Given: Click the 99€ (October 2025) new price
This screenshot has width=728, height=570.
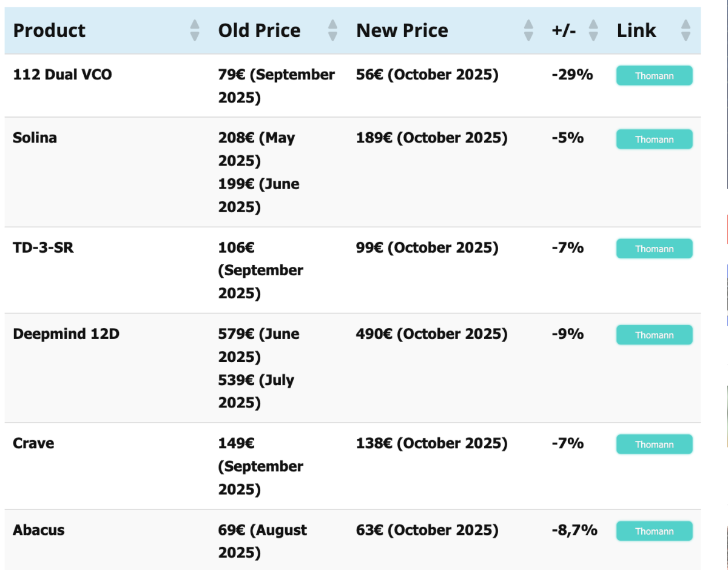Looking at the screenshot, I should coord(427,247).
